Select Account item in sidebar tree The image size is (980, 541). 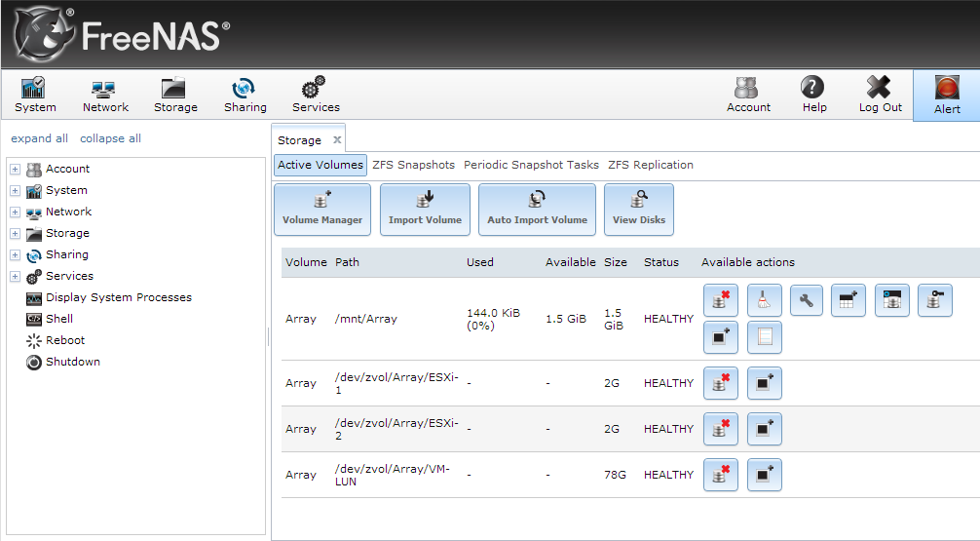[x=67, y=169]
